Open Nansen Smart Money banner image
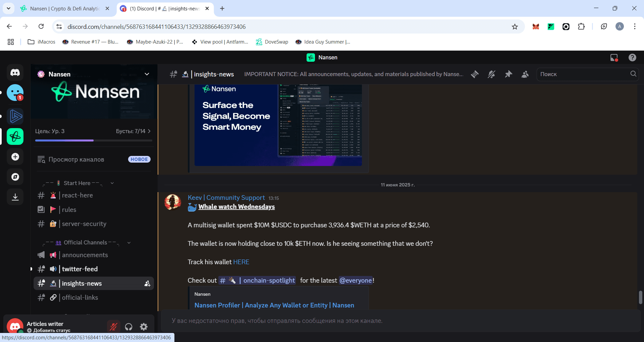The image size is (644, 342). tap(278, 125)
